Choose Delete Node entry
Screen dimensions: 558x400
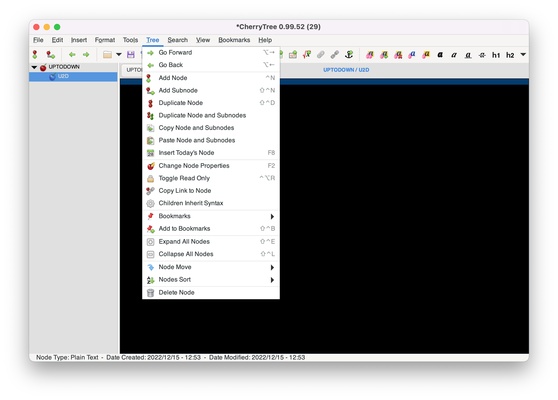tap(211, 293)
